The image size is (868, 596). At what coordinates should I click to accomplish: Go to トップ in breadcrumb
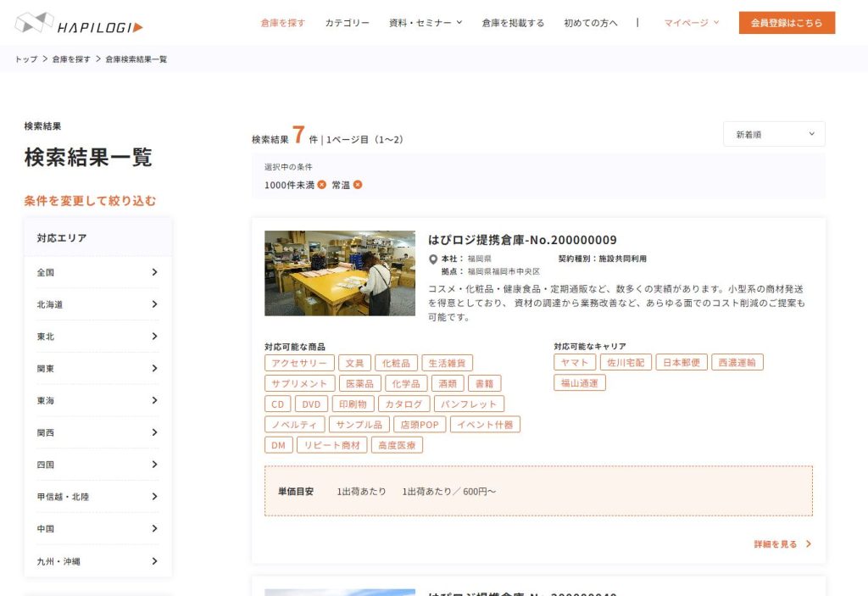(26, 59)
